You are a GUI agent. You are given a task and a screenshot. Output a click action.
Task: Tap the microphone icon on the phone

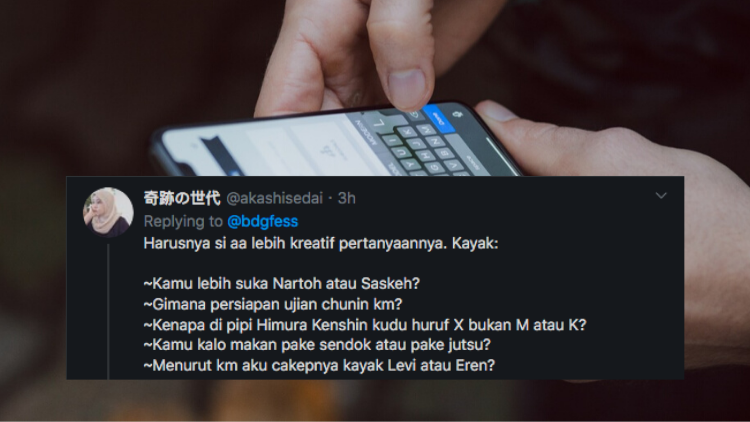point(457,115)
